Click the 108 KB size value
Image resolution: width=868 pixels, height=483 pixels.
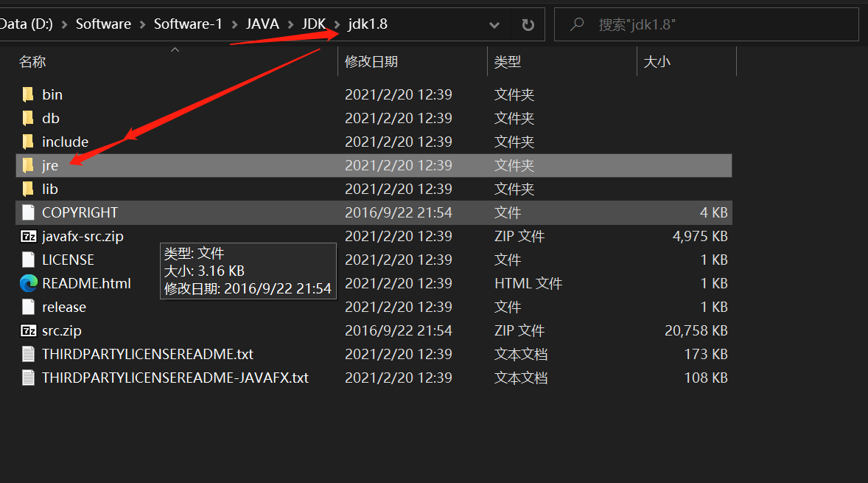(x=706, y=378)
